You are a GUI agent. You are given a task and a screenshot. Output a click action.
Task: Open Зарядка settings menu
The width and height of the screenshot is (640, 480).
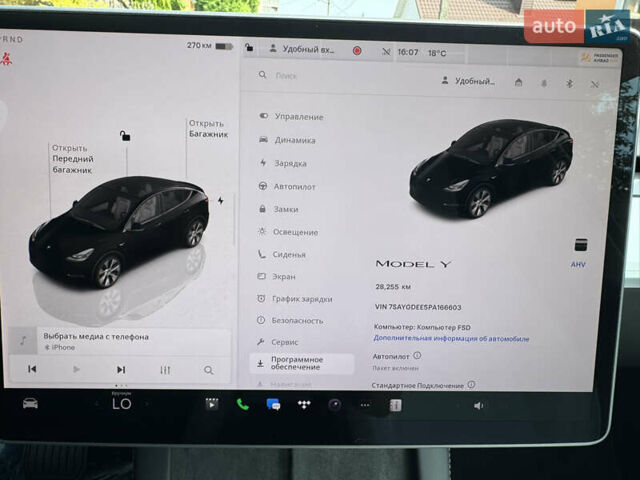283,163
